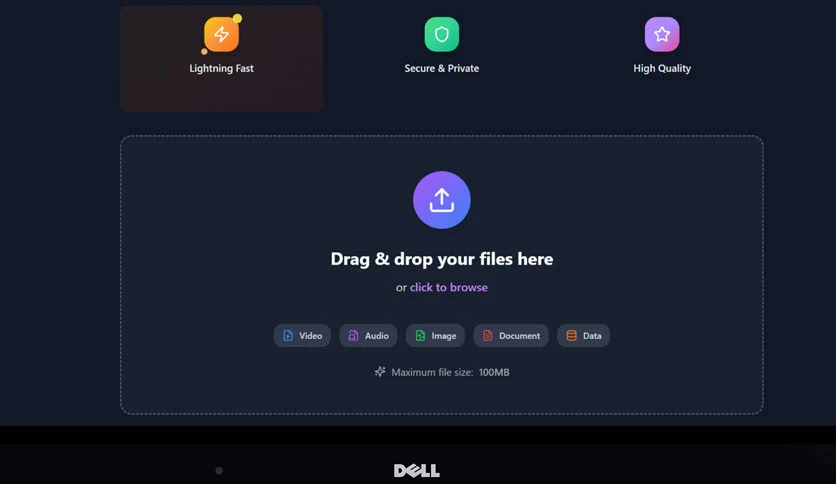
Task: Click the Lightning Fast label text
Action: click(221, 69)
